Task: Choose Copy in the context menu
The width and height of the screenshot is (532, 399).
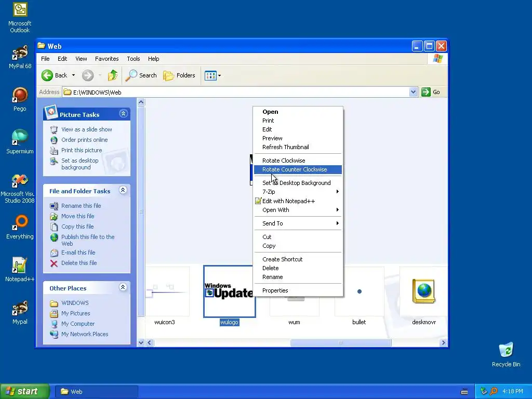Action: [298, 246]
